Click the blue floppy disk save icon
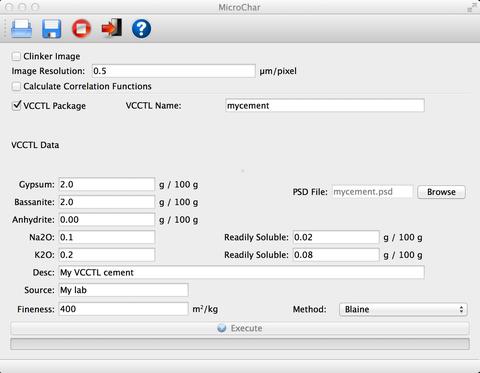 coord(51,29)
